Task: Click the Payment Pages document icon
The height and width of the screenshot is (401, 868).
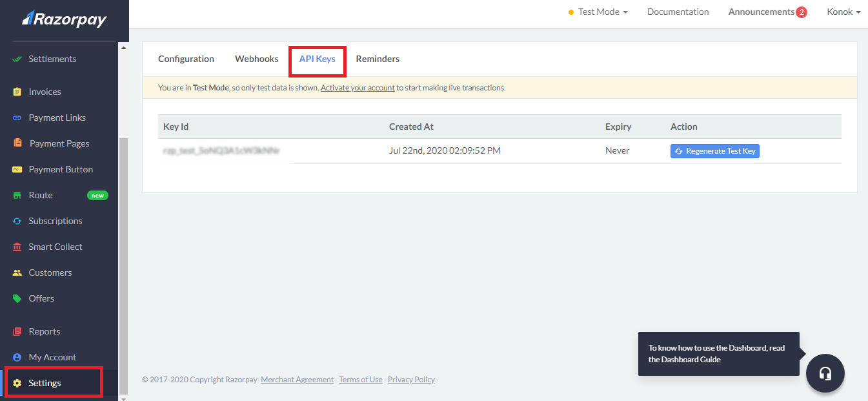Action: pyautogui.click(x=17, y=143)
